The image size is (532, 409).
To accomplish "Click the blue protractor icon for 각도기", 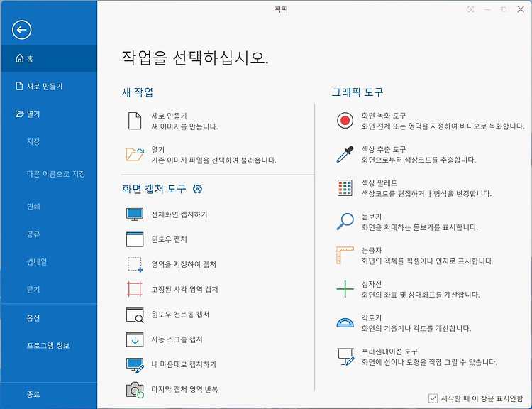I will pyautogui.click(x=345, y=322).
